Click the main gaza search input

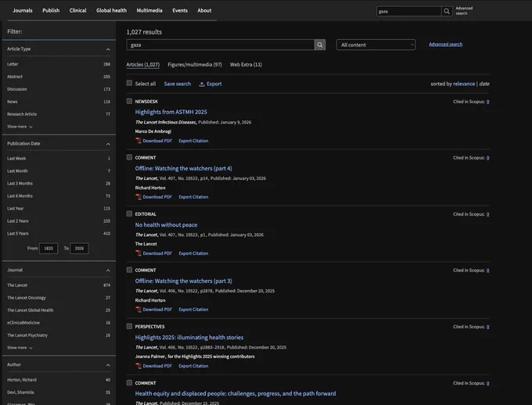click(x=221, y=45)
